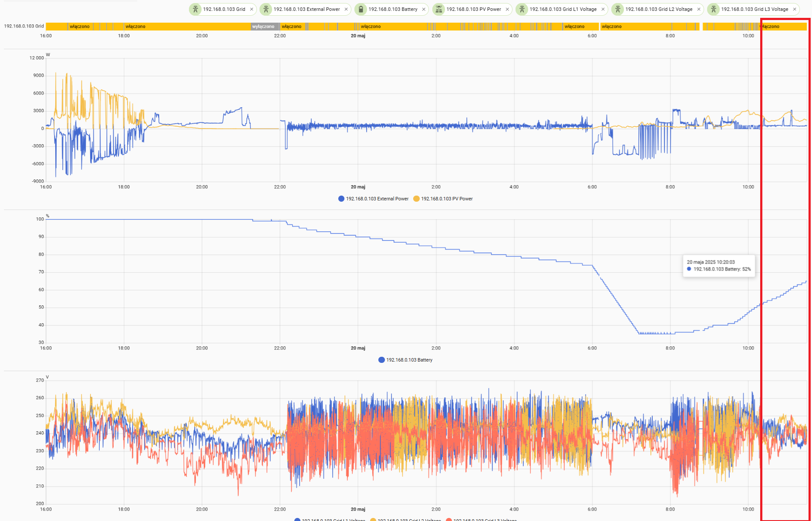
Task: Remove the External Power entity chip
Action: (346, 9)
